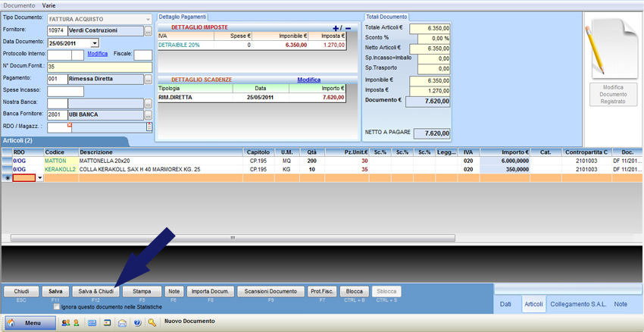Open the mail envelope icon
This screenshot has height=332, width=644.
coord(122,322)
